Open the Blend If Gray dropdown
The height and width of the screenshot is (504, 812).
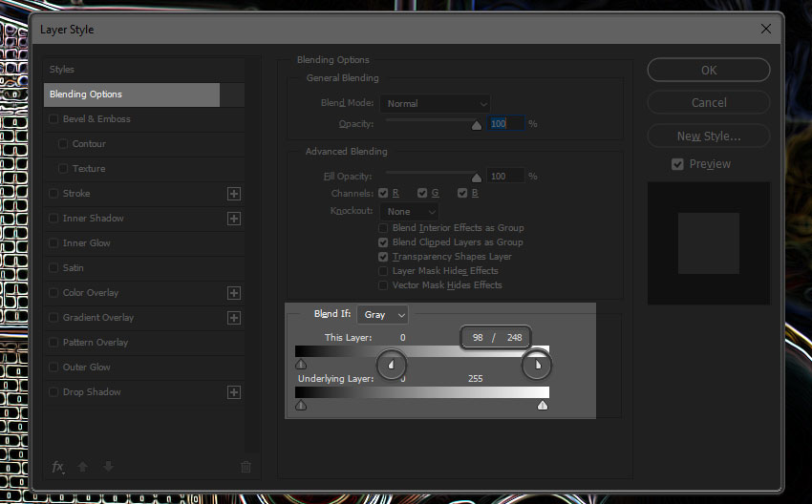[382, 315]
